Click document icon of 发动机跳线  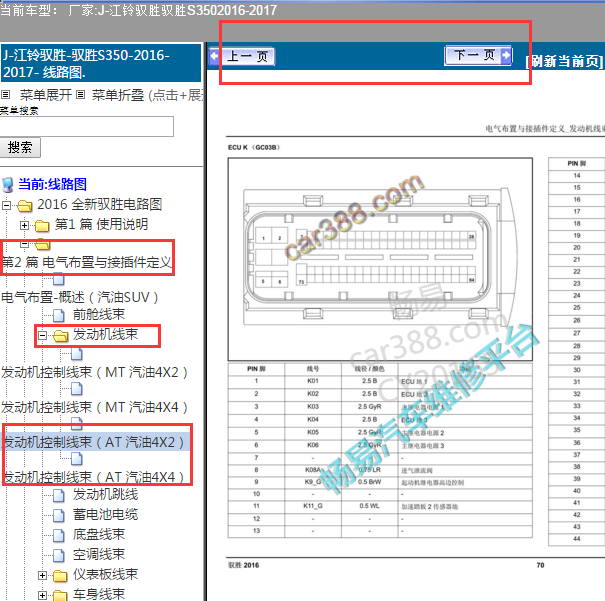pos(59,496)
